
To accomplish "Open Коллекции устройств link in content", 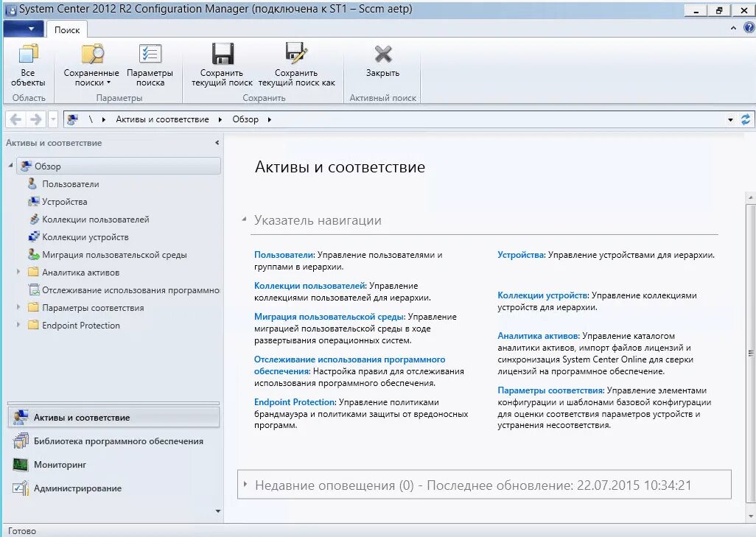I will click(x=542, y=295).
